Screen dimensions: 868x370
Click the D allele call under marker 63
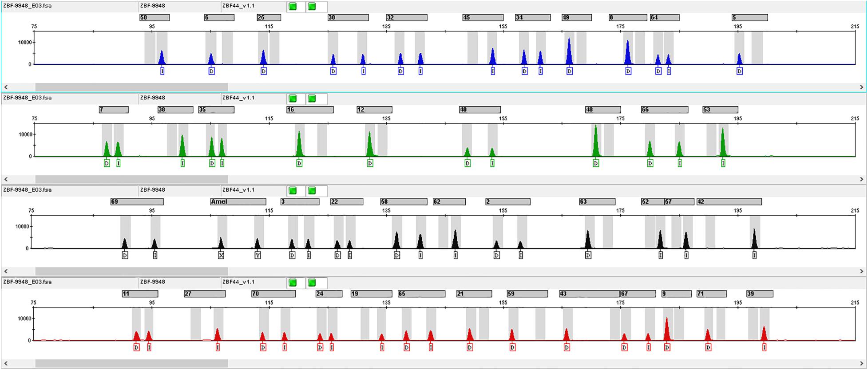click(x=588, y=255)
